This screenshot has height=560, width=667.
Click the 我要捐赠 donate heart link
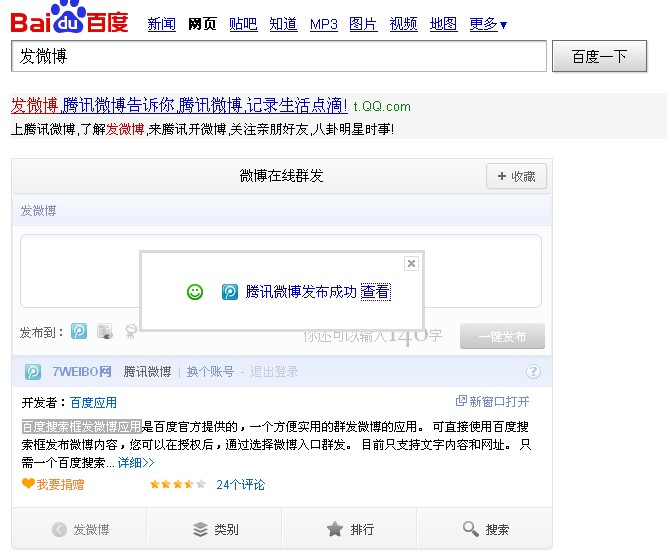point(53,484)
